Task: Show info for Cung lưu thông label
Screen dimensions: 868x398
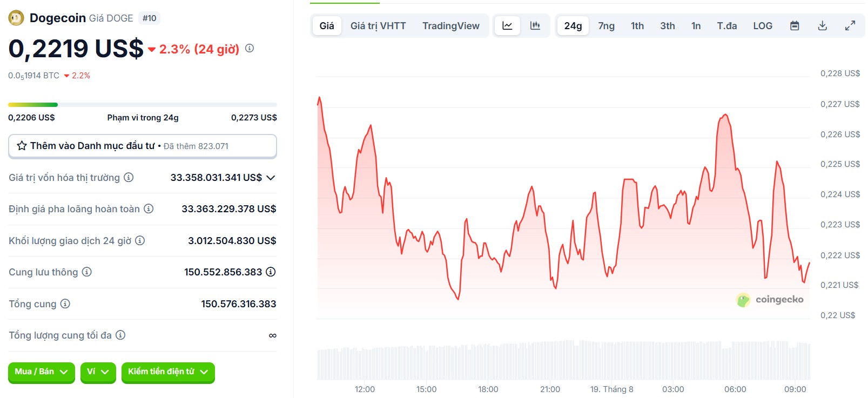Action: [x=86, y=272]
